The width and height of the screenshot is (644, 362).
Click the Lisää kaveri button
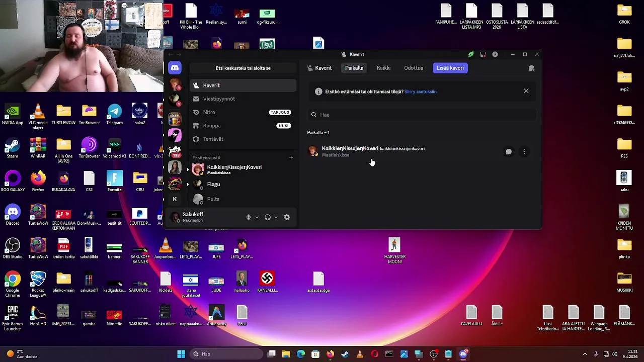[x=450, y=68]
